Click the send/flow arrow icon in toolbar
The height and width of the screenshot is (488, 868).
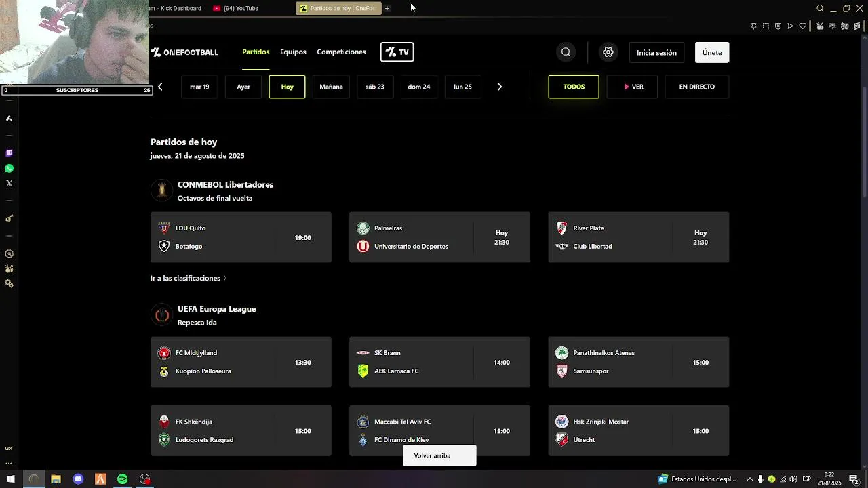(790, 26)
